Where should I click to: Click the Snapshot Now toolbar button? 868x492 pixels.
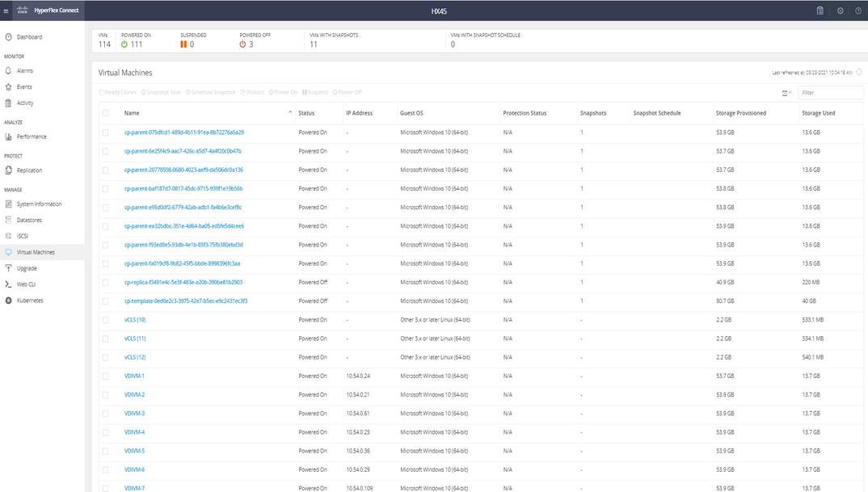click(x=161, y=92)
